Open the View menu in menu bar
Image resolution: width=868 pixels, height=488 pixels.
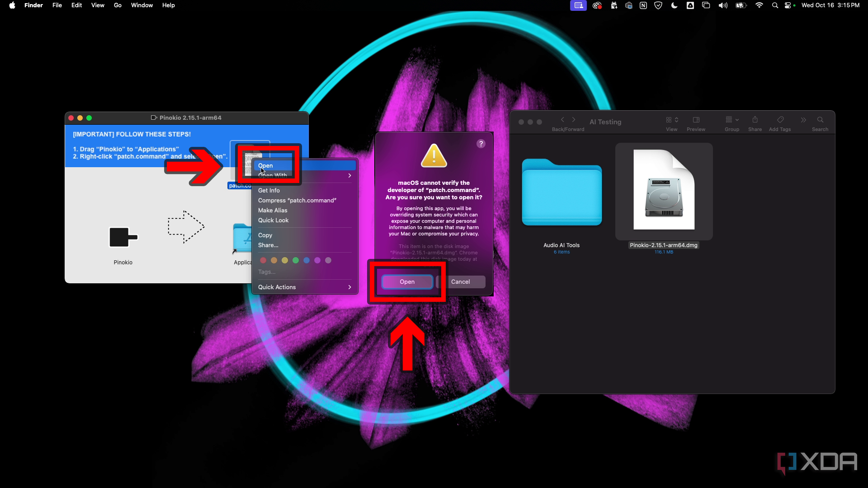click(98, 5)
